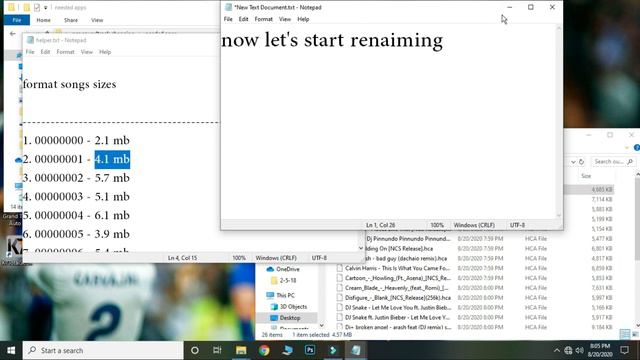This screenshot has height=360, width=640.
Task: Click line '4. 00000003 - 5.1 mb'
Action: [x=76, y=197]
